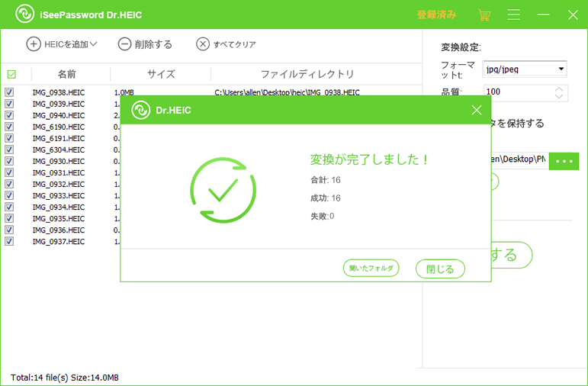588x386 pixels.
Task: Click the iSeePassword Dr.HEIC logo icon
Action: [x=24, y=14]
